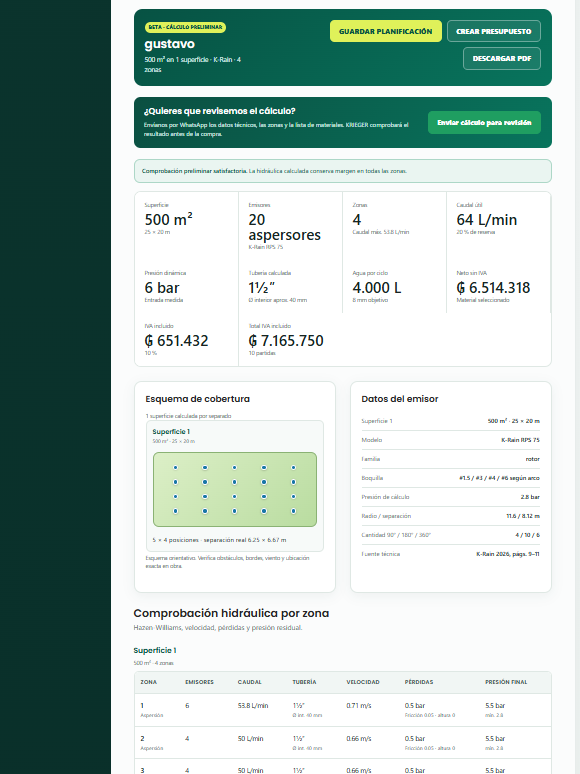
Task: Select the project name 'gustavo'
Action: (x=169, y=44)
